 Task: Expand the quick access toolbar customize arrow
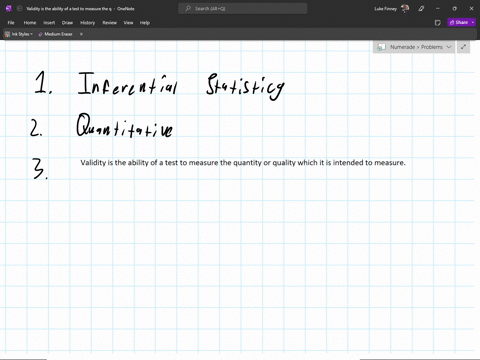[x=81, y=34]
